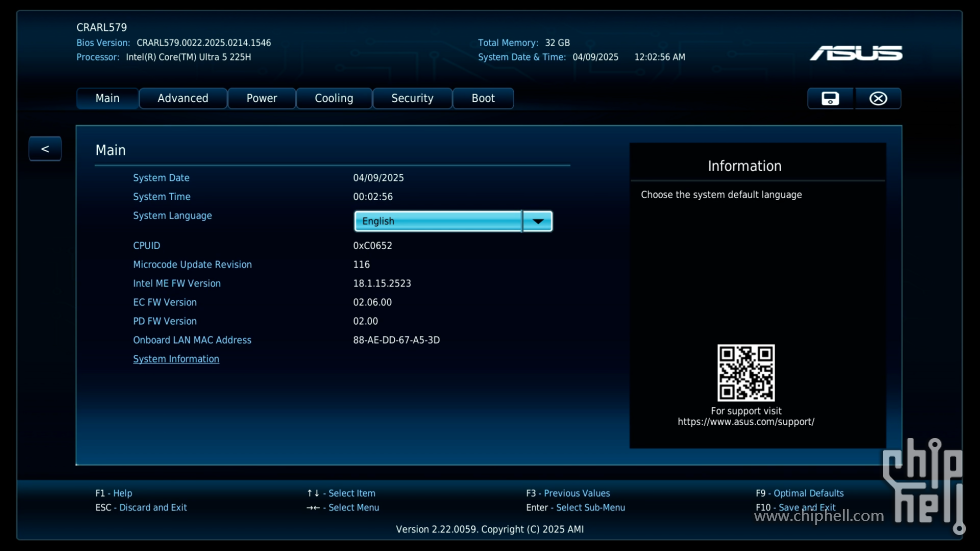Viewport: 980px width, 551px height.
Task: Open the Security tab
Action: 412,99
